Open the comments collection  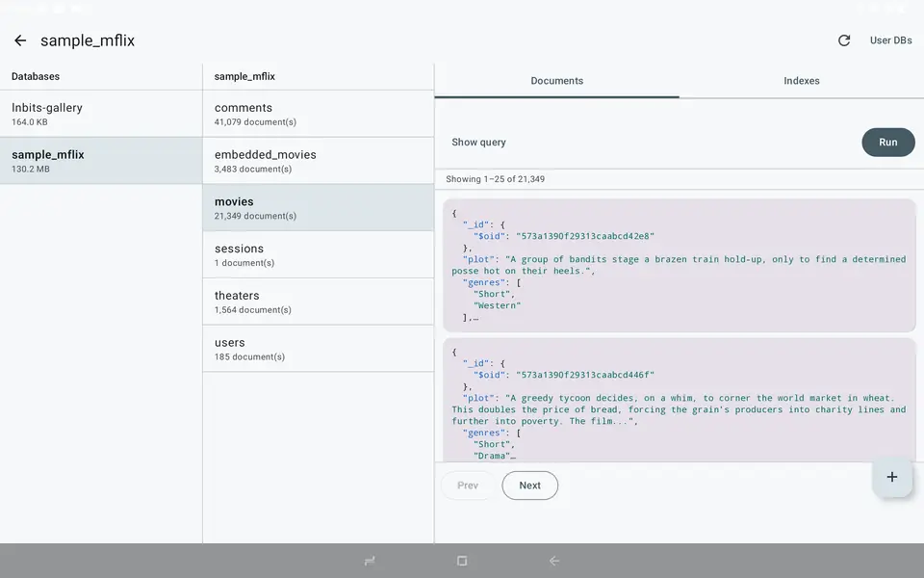[x=319, y=114]
